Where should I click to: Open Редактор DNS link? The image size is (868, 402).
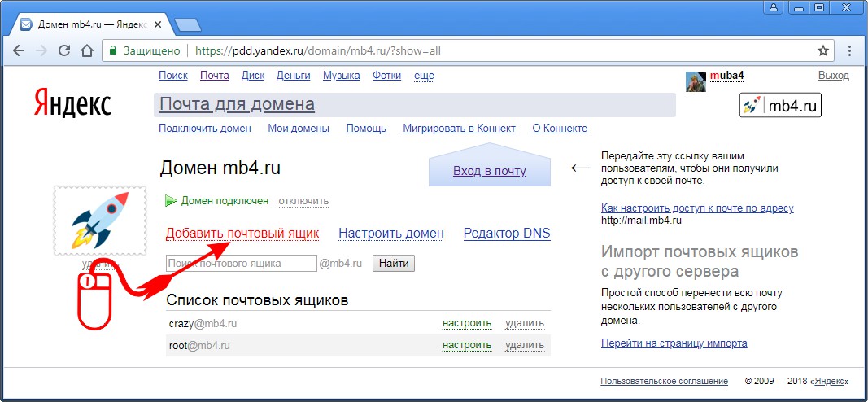[x=507, y=234]
